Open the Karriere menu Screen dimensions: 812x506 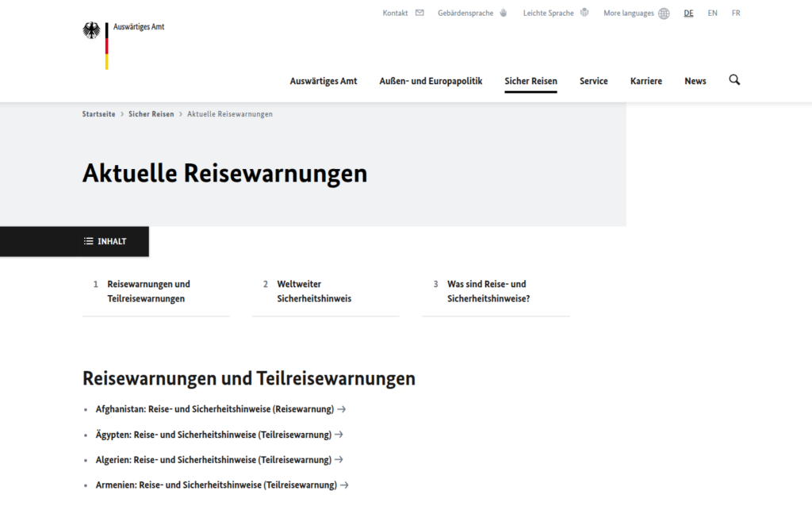click(646, 81)
